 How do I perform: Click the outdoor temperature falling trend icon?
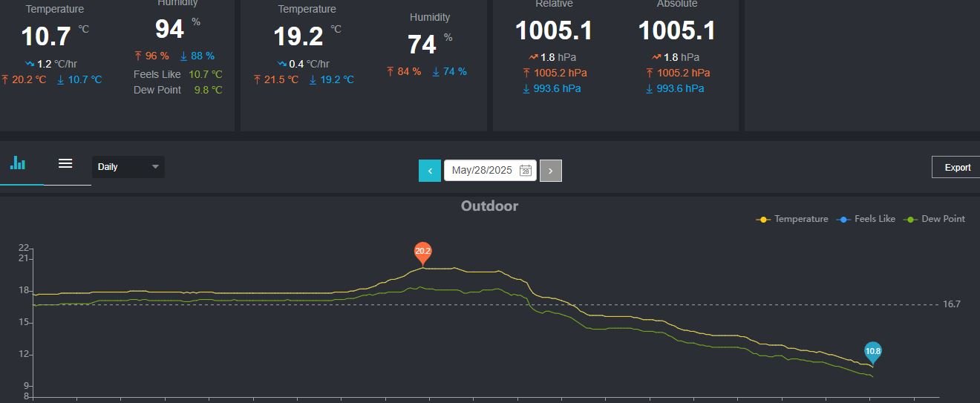[30, 64]
